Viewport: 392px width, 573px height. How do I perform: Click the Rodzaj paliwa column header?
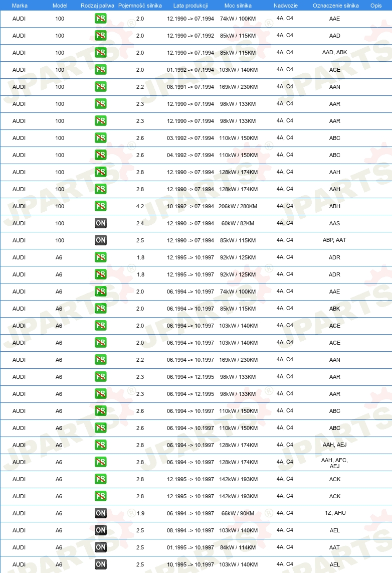[97, 6]
